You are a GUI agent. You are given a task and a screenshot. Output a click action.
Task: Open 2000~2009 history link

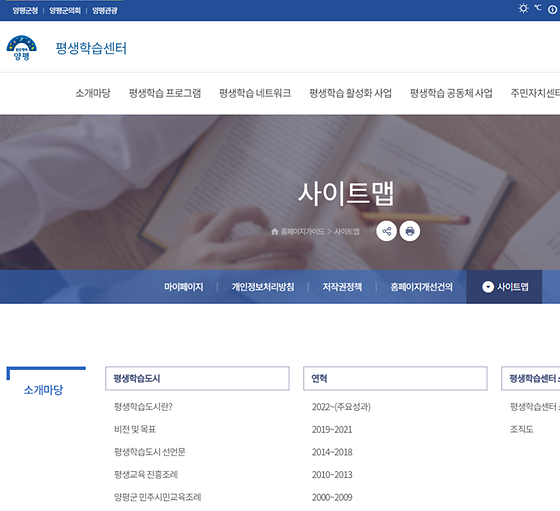click(332, 497)
